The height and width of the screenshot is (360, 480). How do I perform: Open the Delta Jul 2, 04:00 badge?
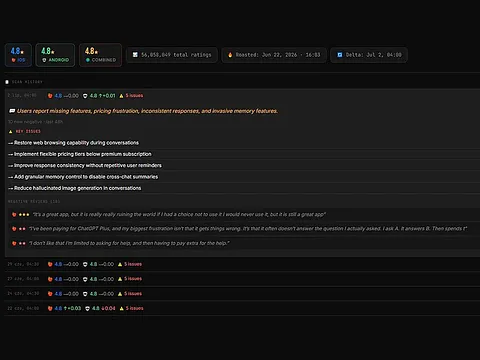[x=369, y=55]
